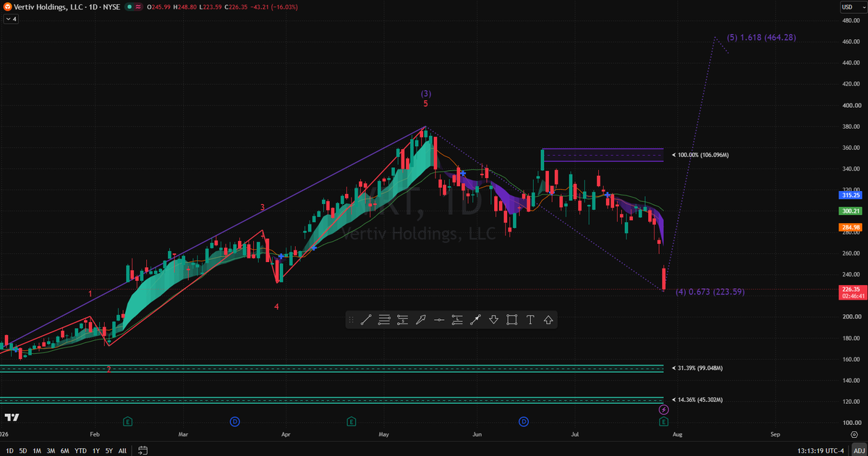Select the (5) 1.618 (464.28) projection label

coord(761,37)
